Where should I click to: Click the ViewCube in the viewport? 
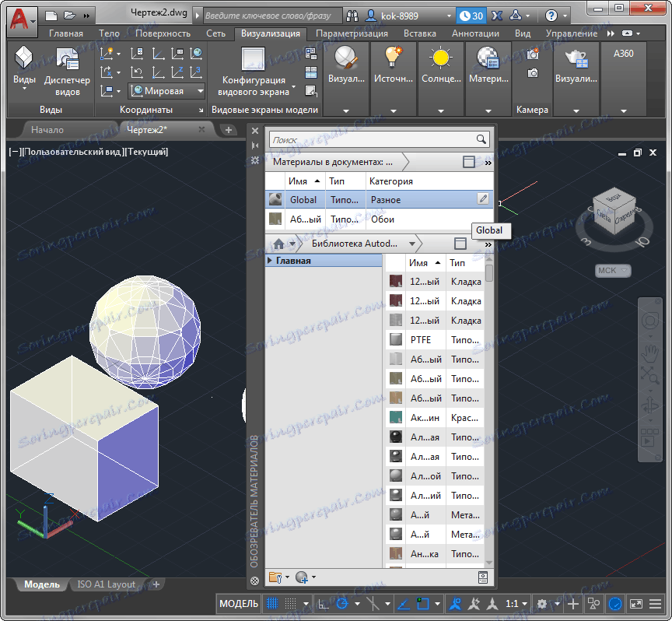tap(614, 210)
